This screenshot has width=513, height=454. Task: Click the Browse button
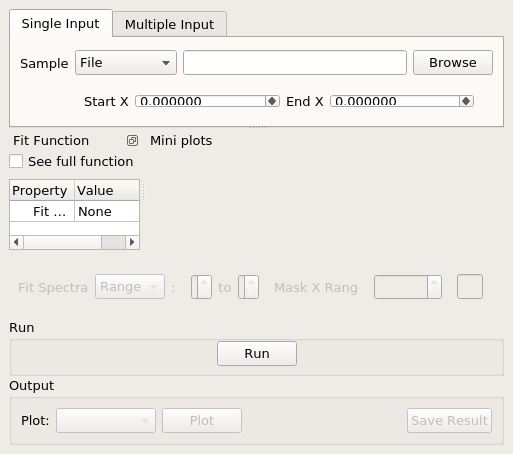click(x=453, y=63)
